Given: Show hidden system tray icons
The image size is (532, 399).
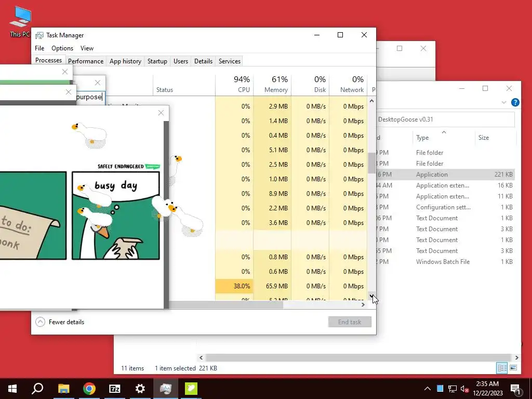Looking at the screenshot, I should (x=428, y=389).
